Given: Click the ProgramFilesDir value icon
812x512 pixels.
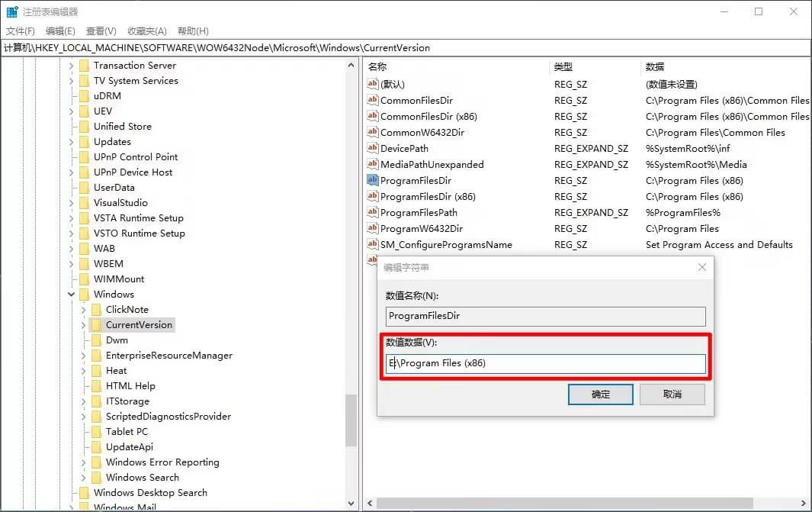Looking at the screenshot, I should pos(373,181).
